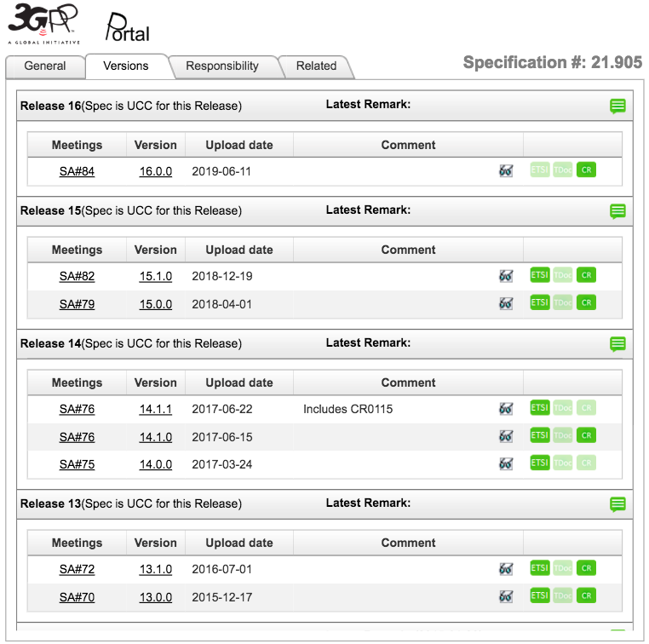
Task: Open meeting link SA#75
Action: [x=77, y=464]
